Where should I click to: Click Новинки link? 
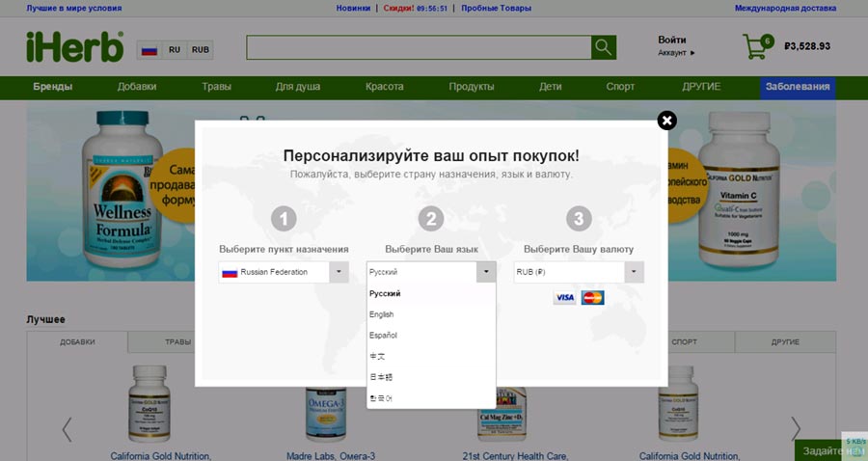coord(353,9)
